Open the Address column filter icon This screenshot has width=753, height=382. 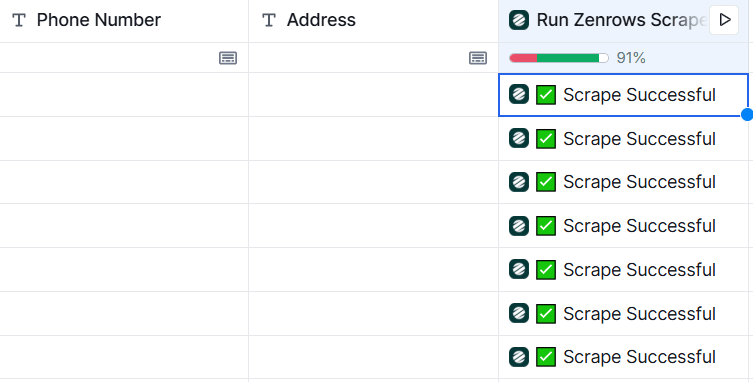pyautogui.click(x=478, y=58)
